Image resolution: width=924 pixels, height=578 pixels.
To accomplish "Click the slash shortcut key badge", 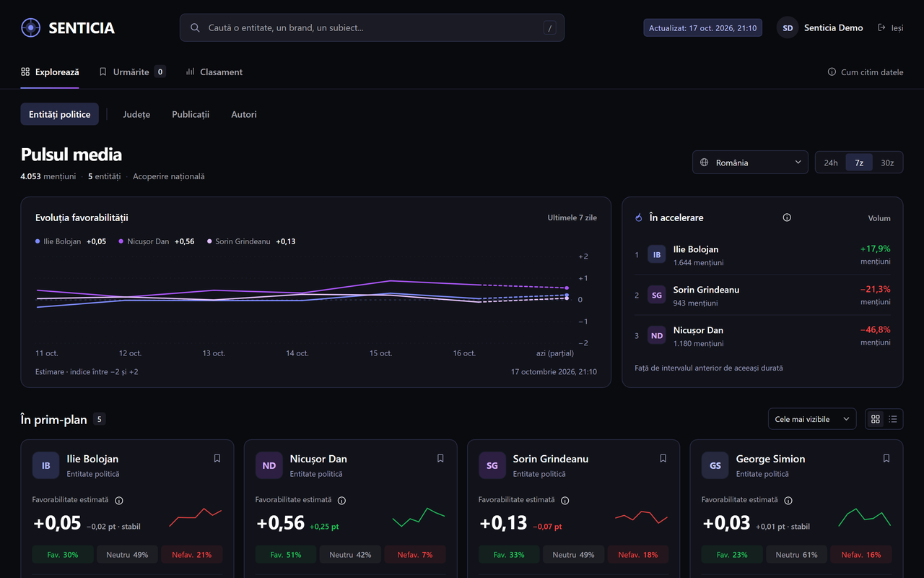I will (550, 28).
